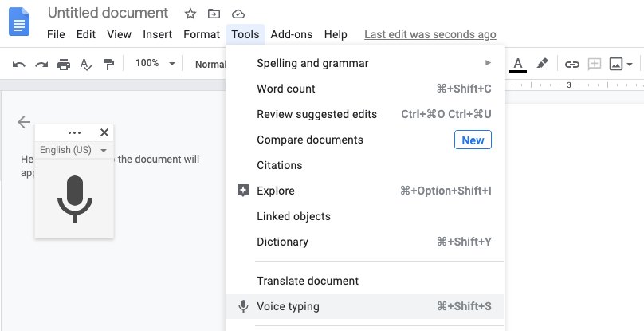Viewport: 644px width, 331px height.
Task: Choose Compare documents
Action: click(x=365, y=140)
